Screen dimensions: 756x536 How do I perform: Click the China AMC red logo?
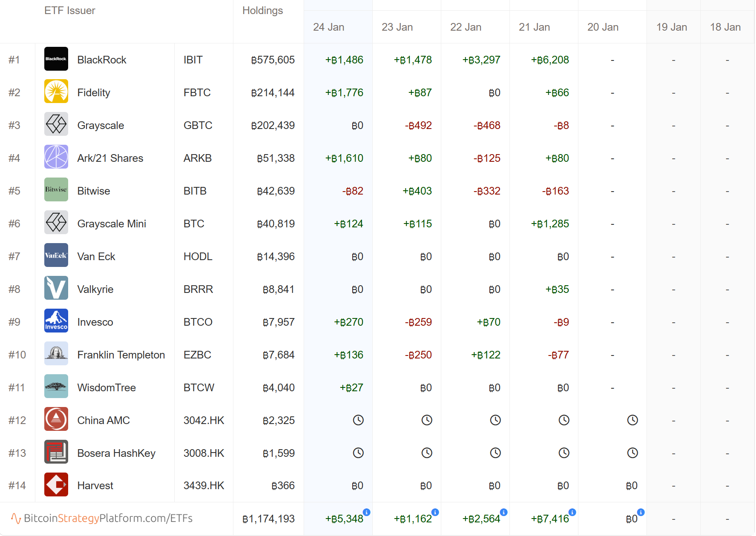(x=56, y=419)
